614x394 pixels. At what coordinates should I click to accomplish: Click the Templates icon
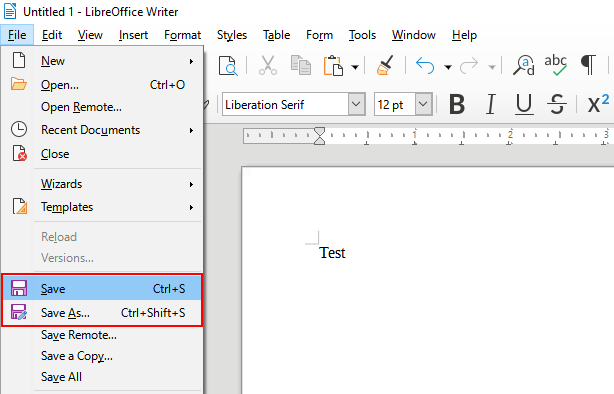click(x=20, y=206)
